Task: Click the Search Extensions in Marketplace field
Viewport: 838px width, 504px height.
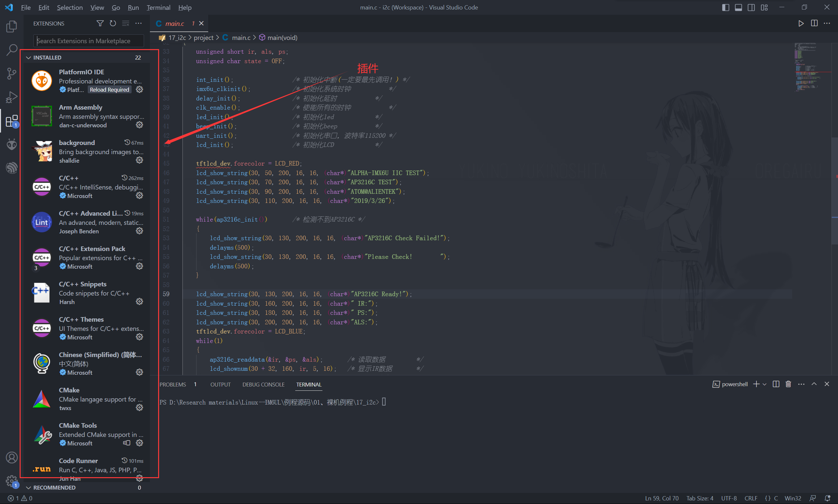Action: point(88,41)
